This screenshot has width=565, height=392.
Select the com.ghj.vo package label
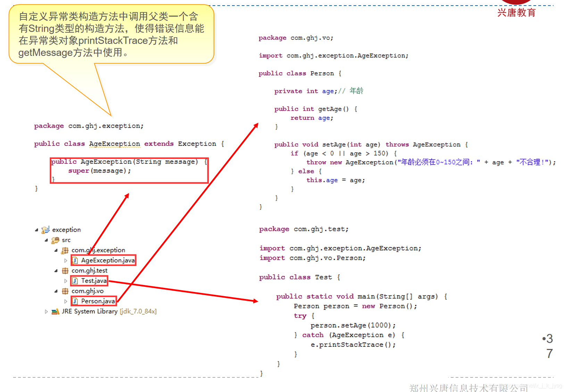click(x=88, y=291)
